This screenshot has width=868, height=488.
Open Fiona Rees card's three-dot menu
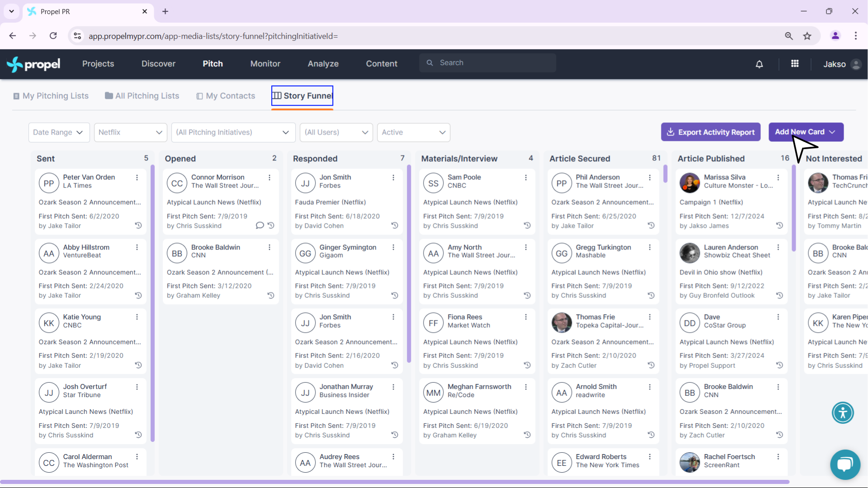526,317
